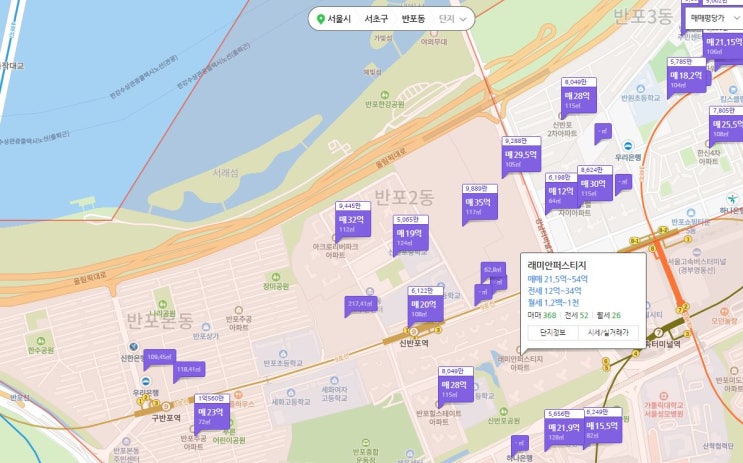Select the 매 21.15억 106㎡ marker
This screenshot has height=463, width=743.
(x=723, y=45)
